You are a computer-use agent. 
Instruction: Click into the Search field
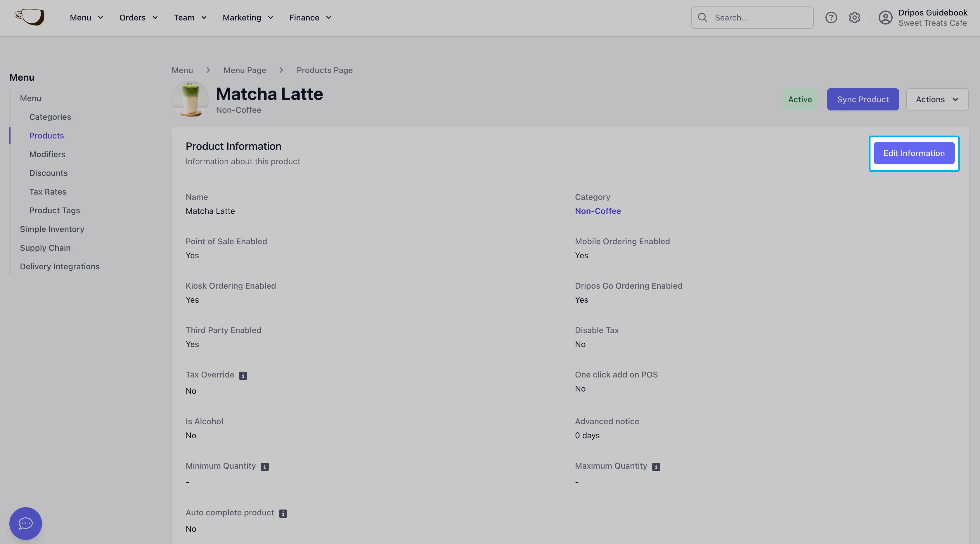point(752,18)
